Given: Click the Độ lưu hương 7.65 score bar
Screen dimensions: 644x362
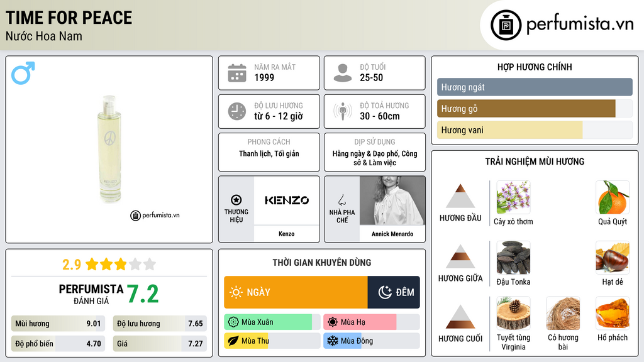Looking at the screenshot, I should point(160,324).
